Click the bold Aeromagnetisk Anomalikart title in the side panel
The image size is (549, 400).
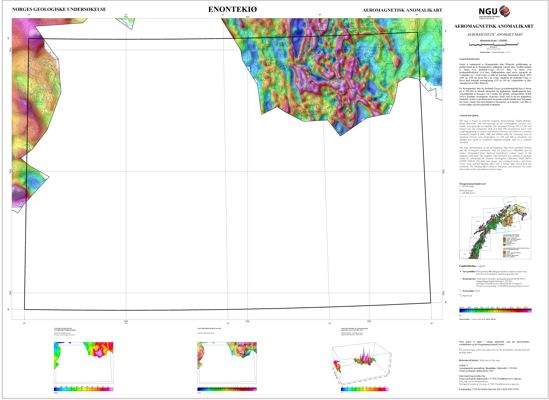click(x=494, y=26)
